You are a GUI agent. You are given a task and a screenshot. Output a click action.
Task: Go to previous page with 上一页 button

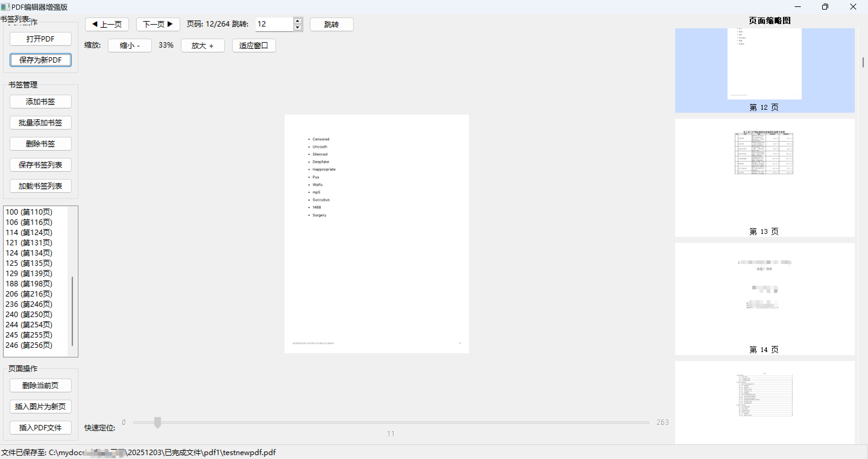107,24
